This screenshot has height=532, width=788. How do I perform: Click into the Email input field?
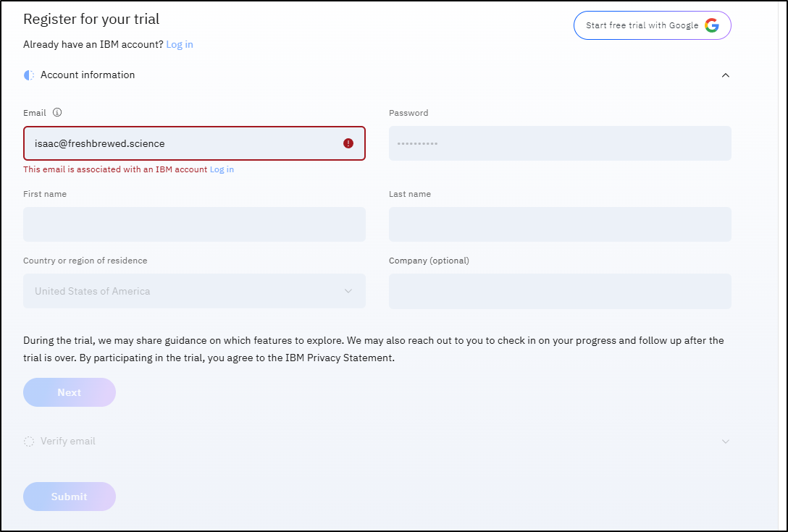194,143
